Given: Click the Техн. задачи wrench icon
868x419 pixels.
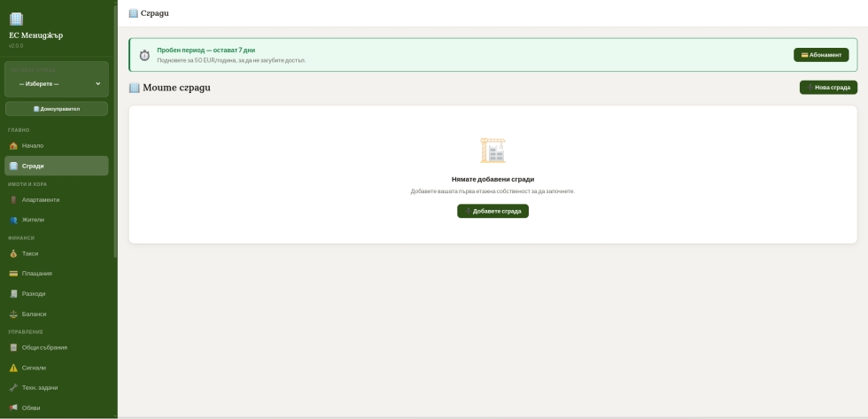Looking at the screenshot, I should [x=13, y=388].
